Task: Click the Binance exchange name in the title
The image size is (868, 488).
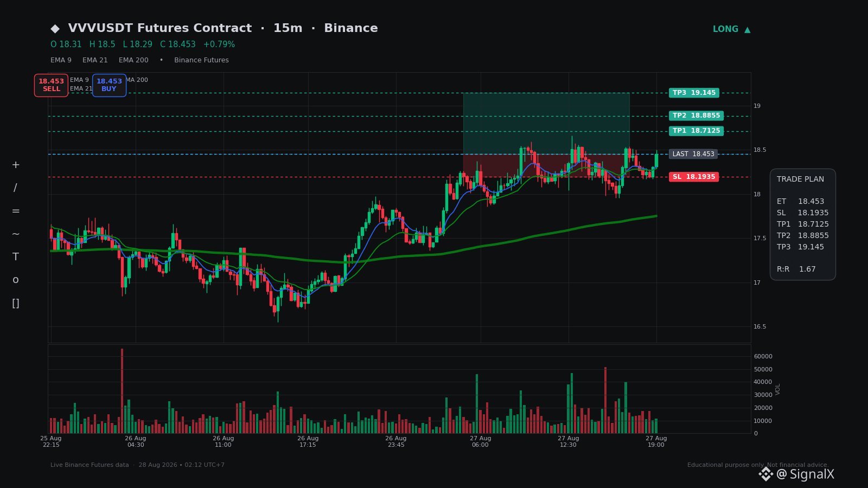Action: click(x=351, y=29)
